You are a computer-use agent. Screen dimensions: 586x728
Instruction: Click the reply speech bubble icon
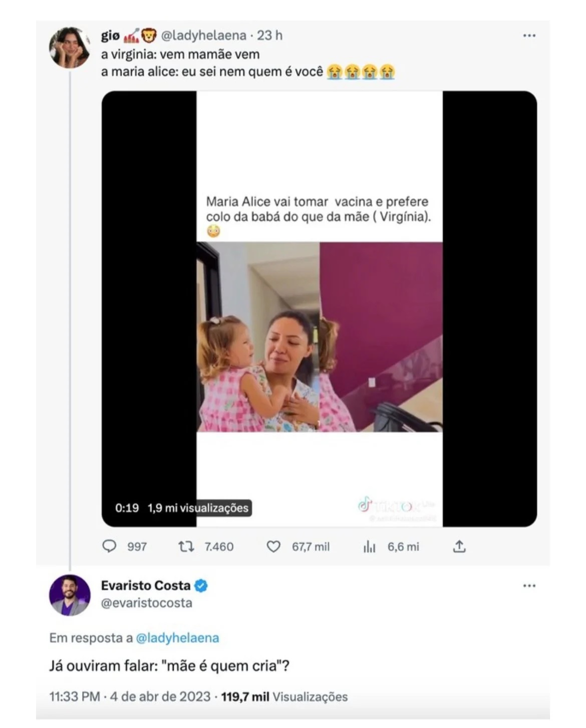(109, 546)
